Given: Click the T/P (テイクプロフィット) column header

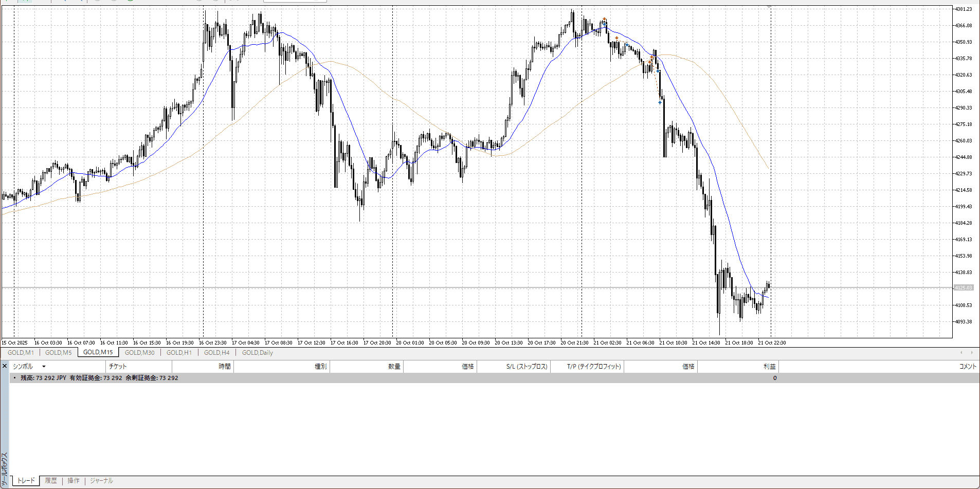Looking at the screenshot, I should point(594,367).
